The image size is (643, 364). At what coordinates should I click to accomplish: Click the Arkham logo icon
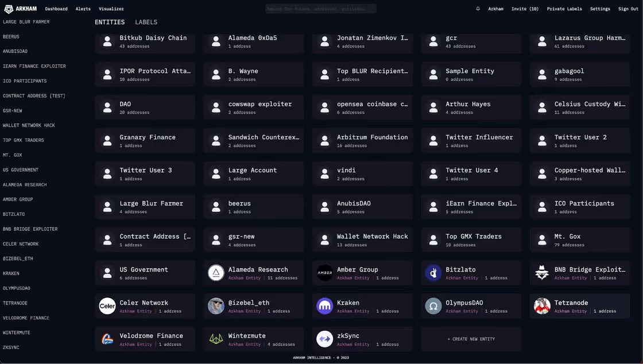pyautogui.click(x=8, y=9)
